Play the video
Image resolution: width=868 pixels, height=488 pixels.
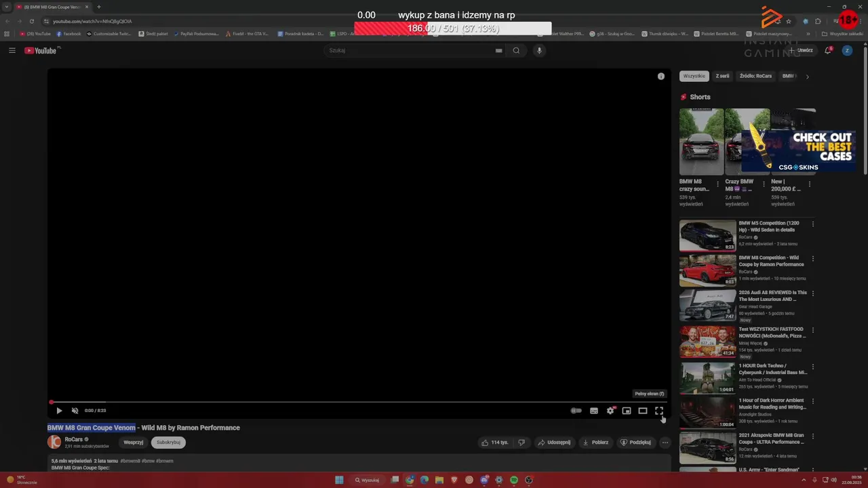coord(59,411)
